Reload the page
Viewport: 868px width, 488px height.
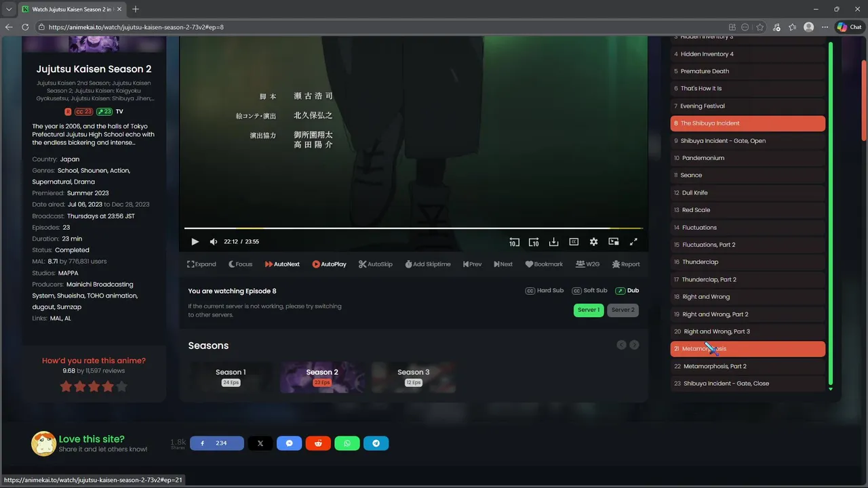(25, 27)
